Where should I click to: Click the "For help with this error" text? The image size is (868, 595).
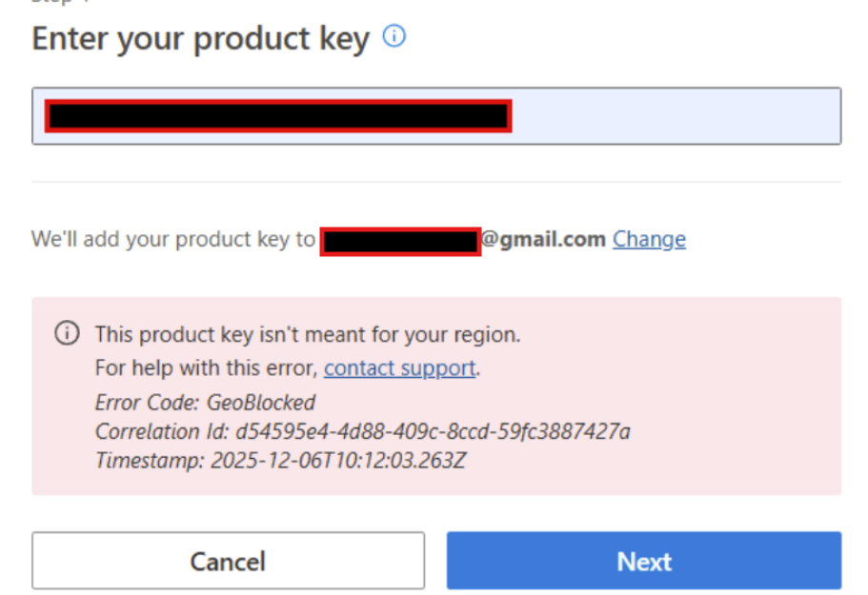(208, 368)
